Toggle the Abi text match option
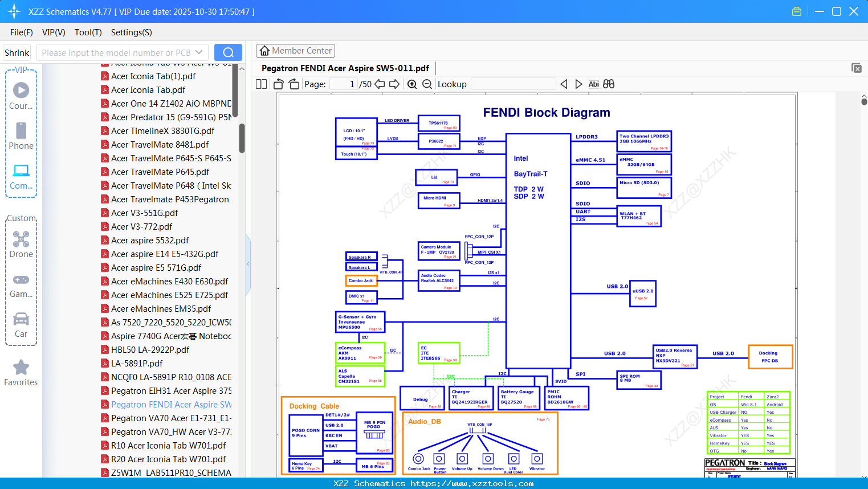The width and height of the screenshot is (868, 489). pos(594,84)
